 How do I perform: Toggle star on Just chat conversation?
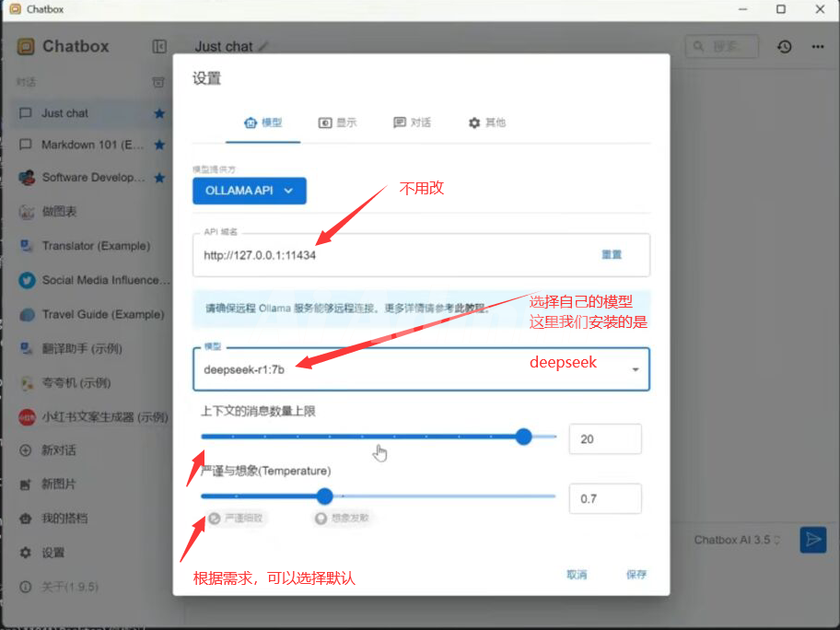tap(159, 113)
